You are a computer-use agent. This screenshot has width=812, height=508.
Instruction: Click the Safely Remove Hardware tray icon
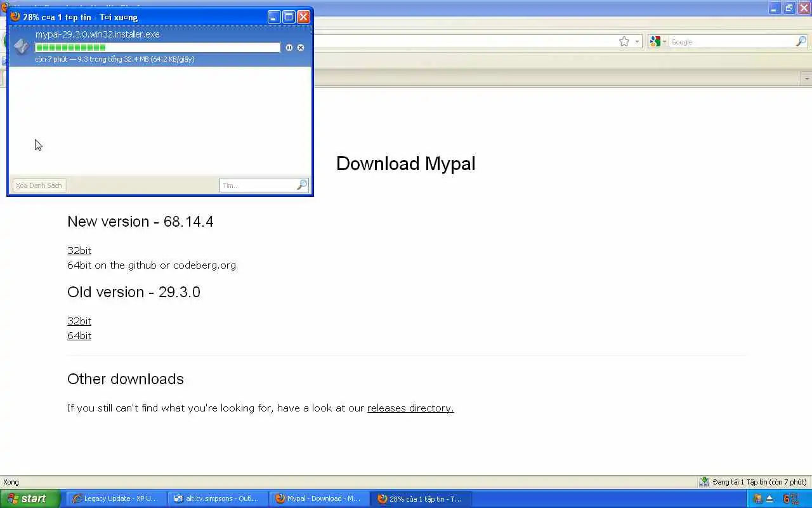coord(769,499)
